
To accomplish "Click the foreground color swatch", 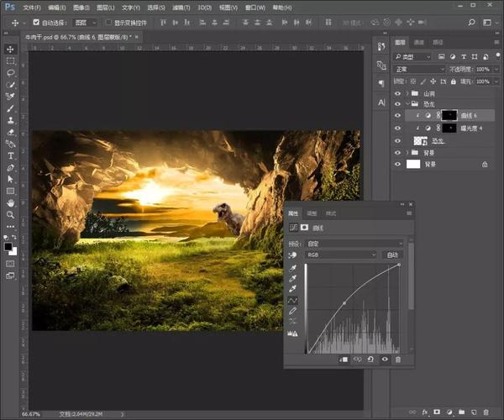I will coord(8,245).
